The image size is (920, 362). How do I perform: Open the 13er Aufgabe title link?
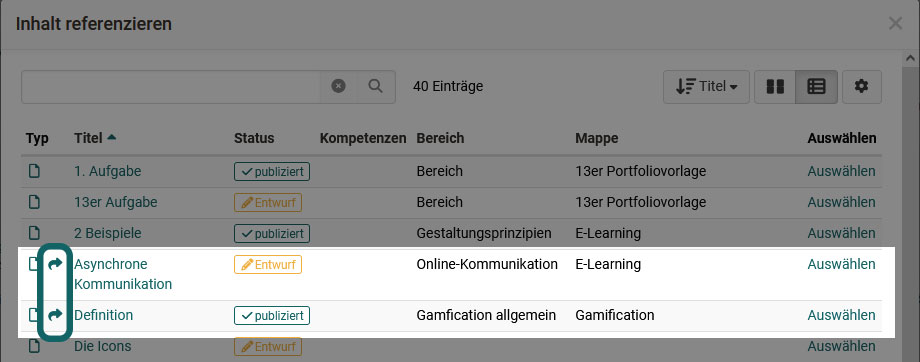point(116,202)
